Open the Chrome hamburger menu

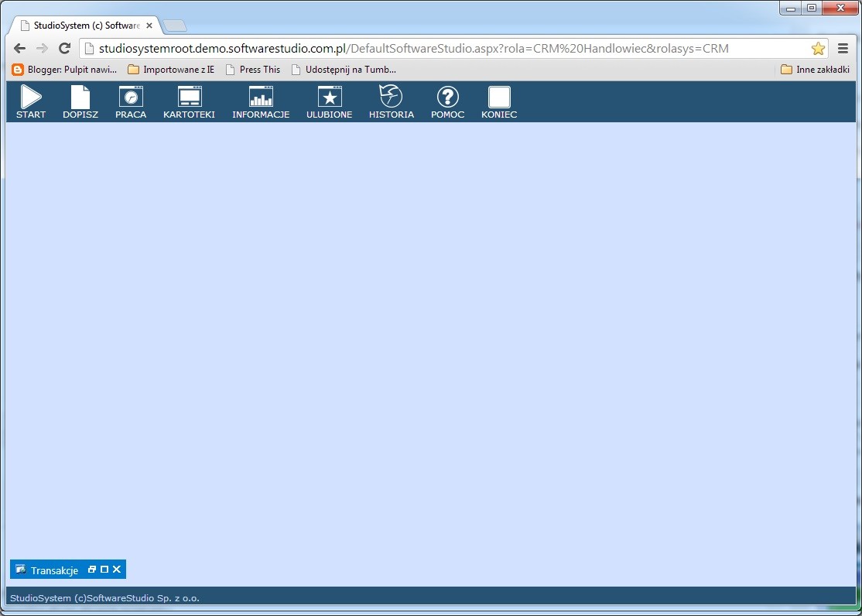pos(843,48)
